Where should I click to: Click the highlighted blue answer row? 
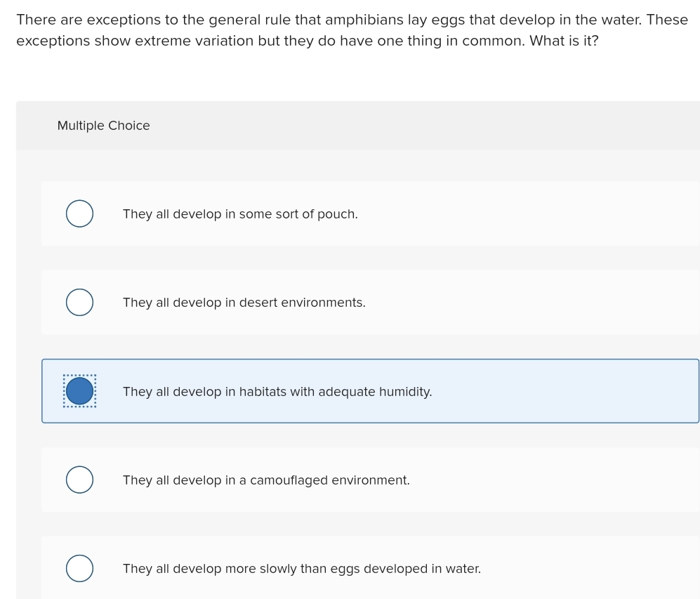(x=370, y=391)
